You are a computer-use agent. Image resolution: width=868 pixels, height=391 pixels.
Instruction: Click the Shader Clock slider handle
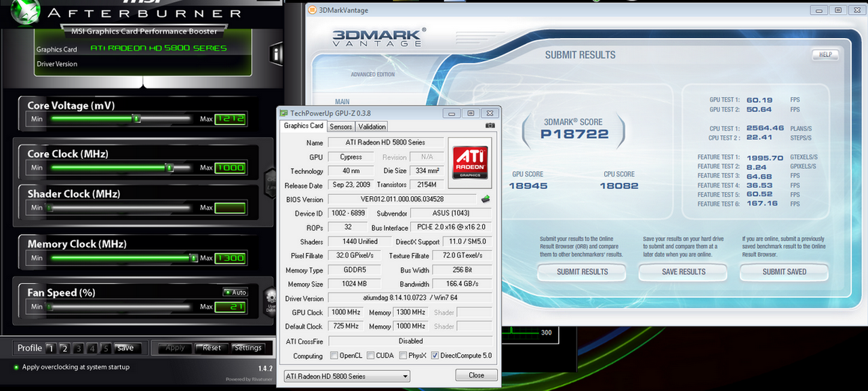50,208
